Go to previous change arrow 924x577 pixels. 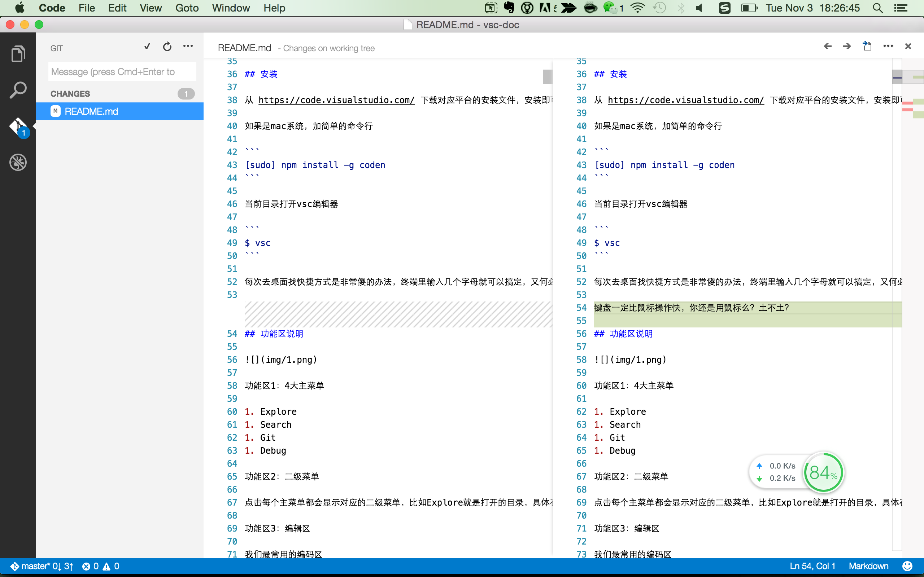pos(827,47)
